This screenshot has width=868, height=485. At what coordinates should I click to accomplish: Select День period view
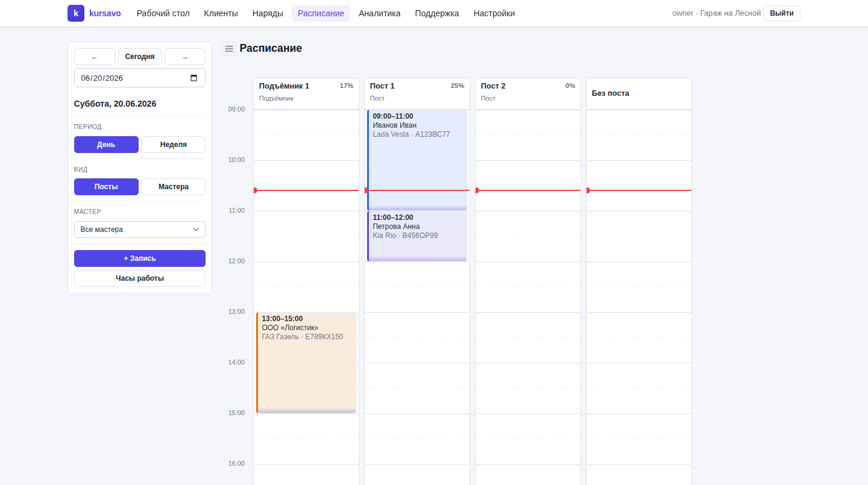[106, 145]
